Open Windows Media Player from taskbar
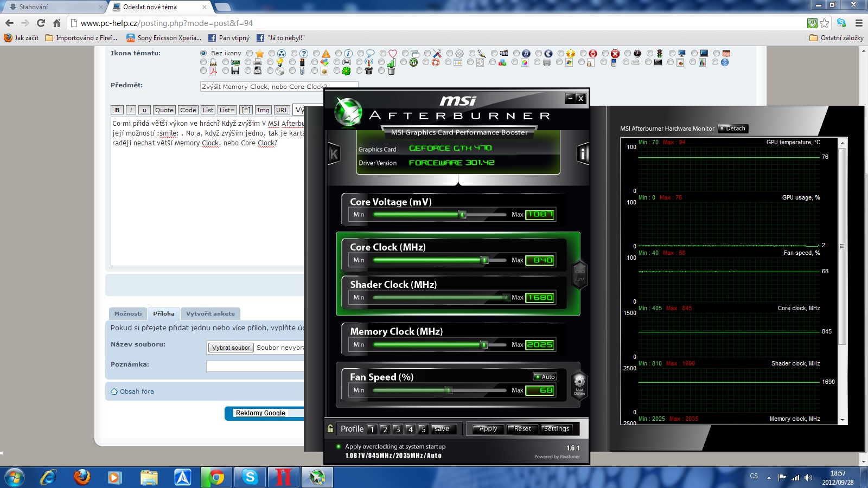 pos(114,478)
